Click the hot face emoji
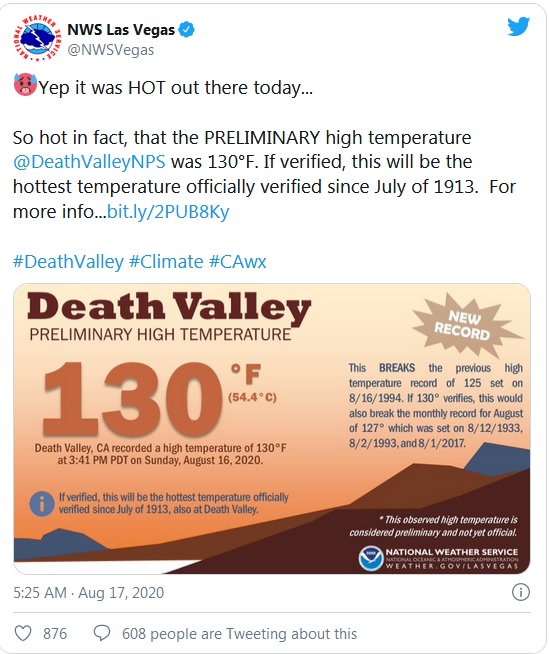 25,85
